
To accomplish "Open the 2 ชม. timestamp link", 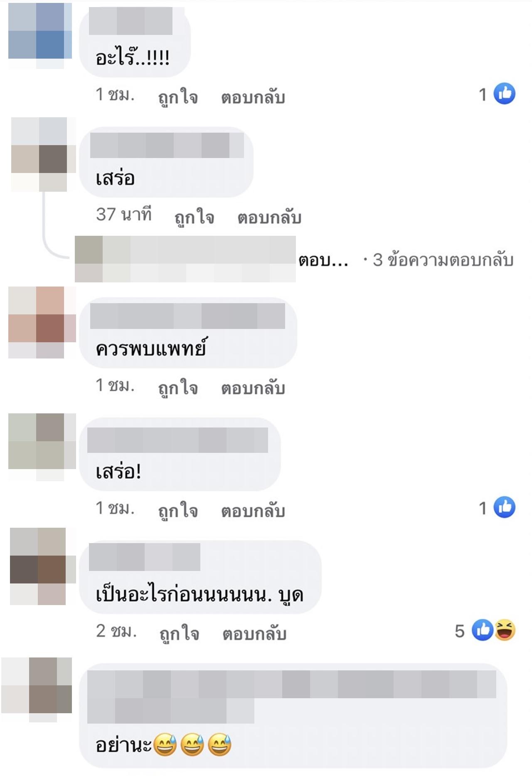I will (x=116, y=631).
